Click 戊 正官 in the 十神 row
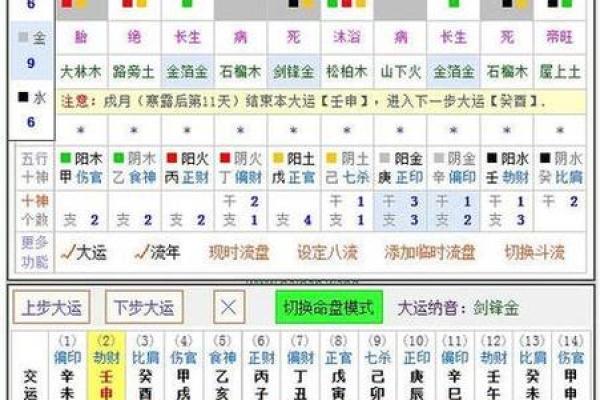The image size is (600, 400). tap(293, 177)
